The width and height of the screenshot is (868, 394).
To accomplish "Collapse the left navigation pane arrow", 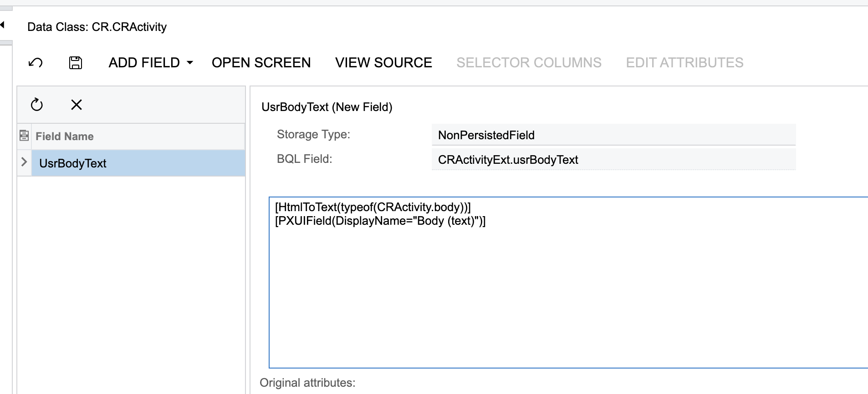I will point(3,25).
